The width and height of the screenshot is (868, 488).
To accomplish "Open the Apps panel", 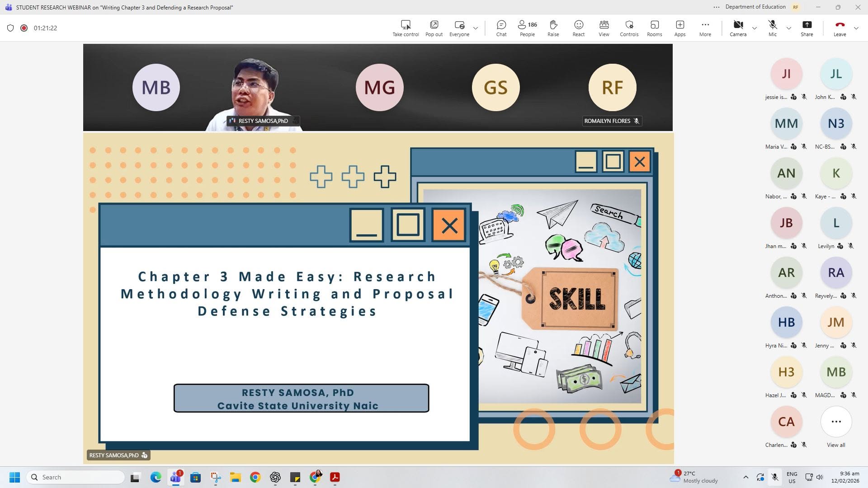I will (x=679, y=28).
